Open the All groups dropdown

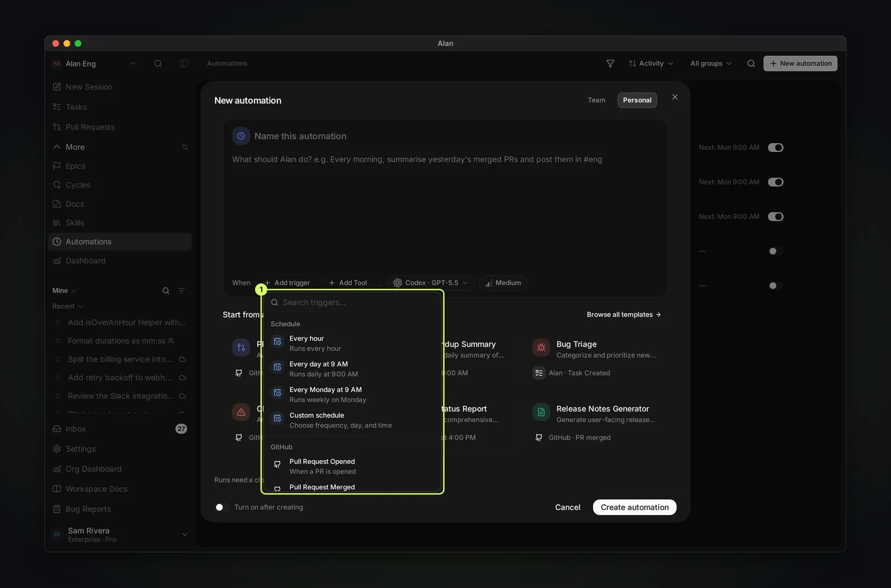[711, 63]
